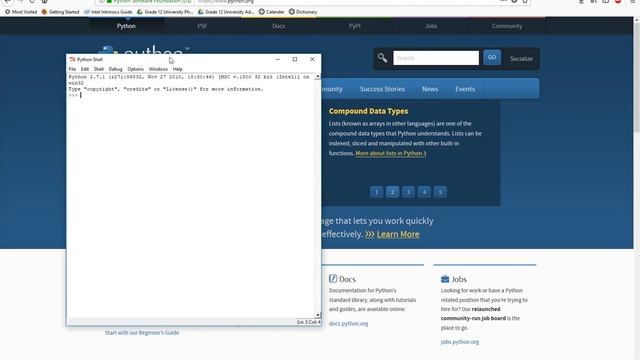Image resolution: width=640 pixels, height=360 pixels.
Task: Click the Docs section document icon
Action: point(333,279)
